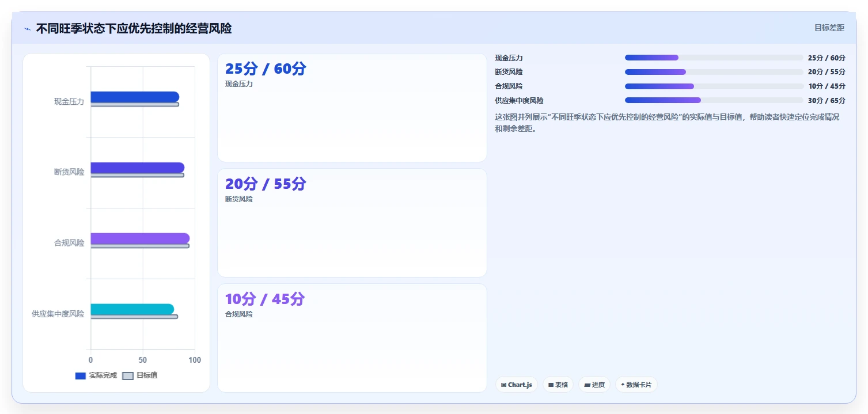Toggle the 实际完成 legend item

pyautogui.click(x=96, y=375)
